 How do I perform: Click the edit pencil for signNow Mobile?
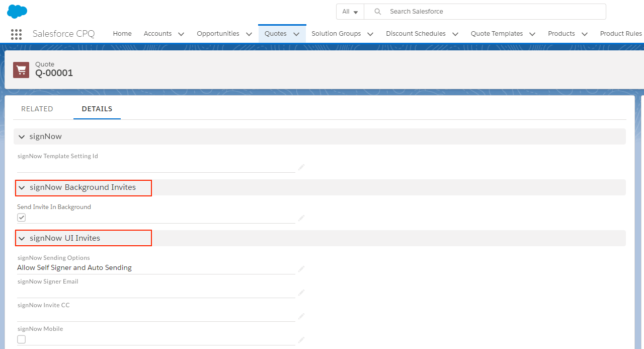(x=301, y=339)
